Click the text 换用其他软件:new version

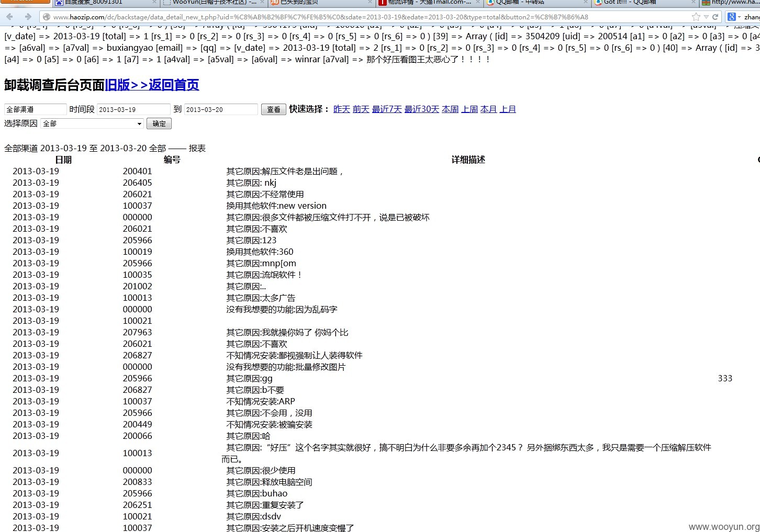pyautogui.click(x=276, y=206)
